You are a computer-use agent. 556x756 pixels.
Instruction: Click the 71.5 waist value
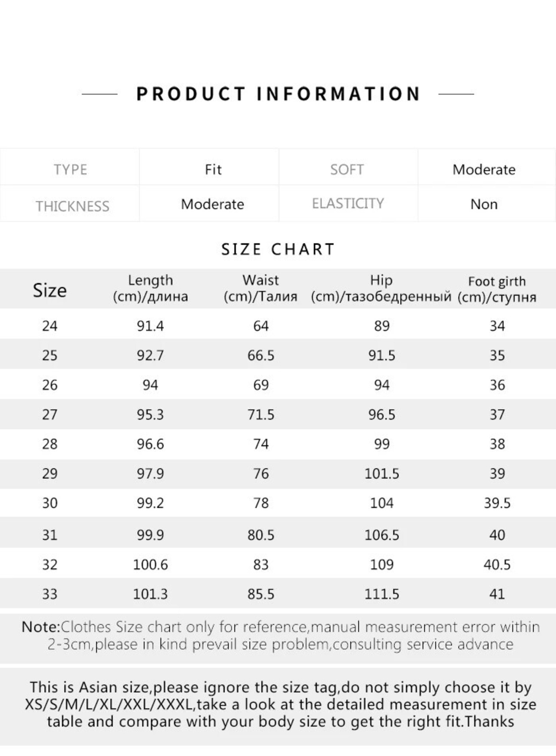261,415
